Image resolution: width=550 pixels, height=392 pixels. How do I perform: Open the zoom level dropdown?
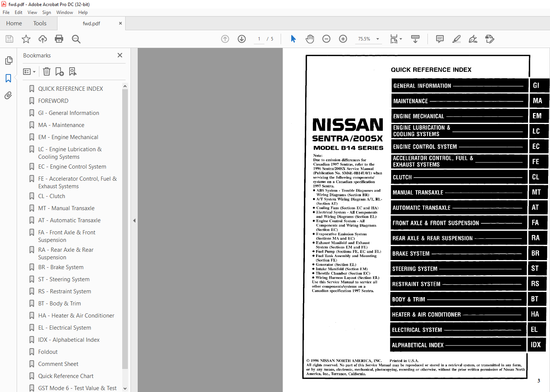coord(378,39)
